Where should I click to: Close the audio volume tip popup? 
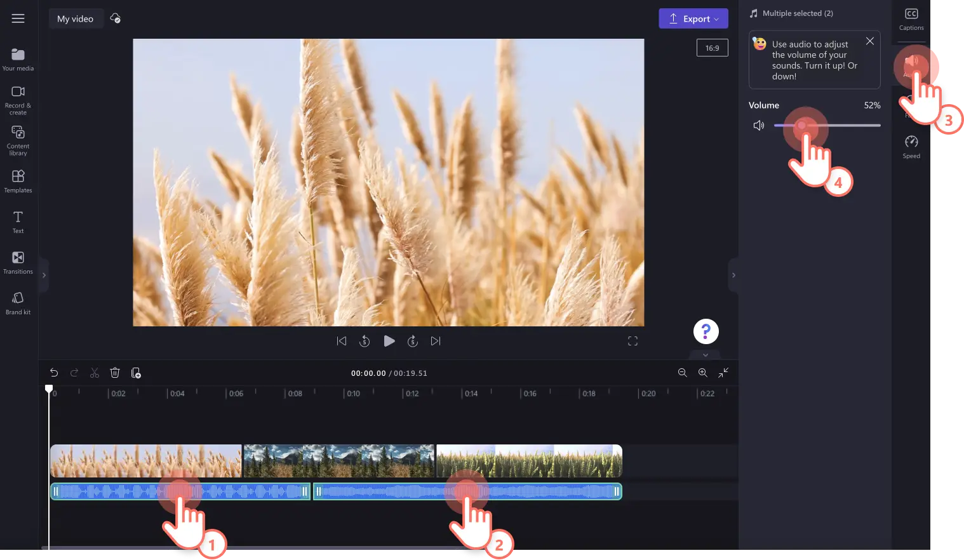coord(870,41)
